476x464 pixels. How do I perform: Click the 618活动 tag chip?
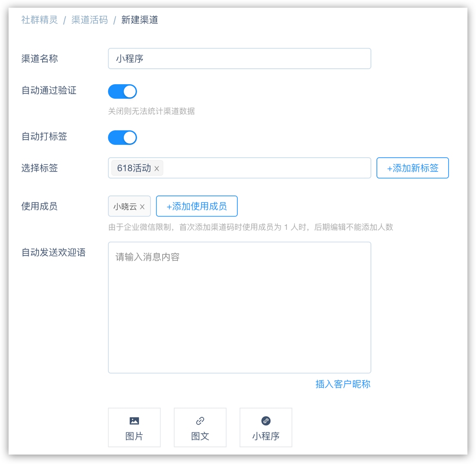[x=134, y=168]
